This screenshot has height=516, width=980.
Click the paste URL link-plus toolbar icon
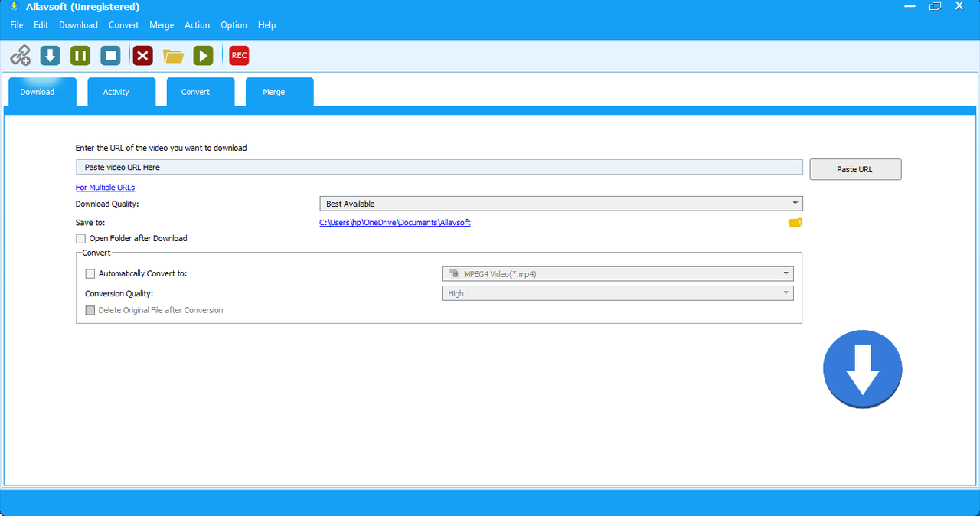(20, 55)
